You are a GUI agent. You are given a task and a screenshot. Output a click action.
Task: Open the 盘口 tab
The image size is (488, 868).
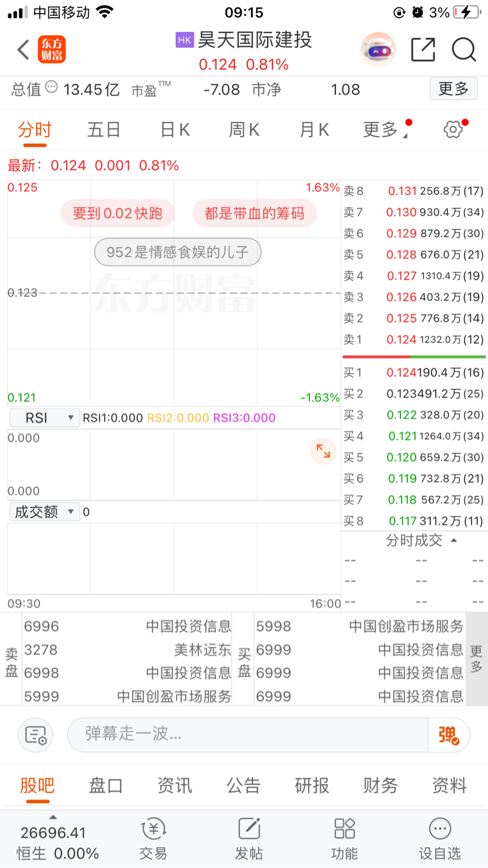click(105, 786)
